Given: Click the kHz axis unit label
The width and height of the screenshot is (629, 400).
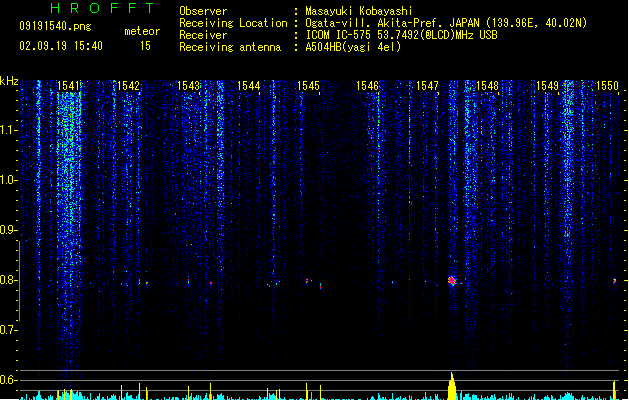Looking at the screenshot, I should (x=9, y=81).
